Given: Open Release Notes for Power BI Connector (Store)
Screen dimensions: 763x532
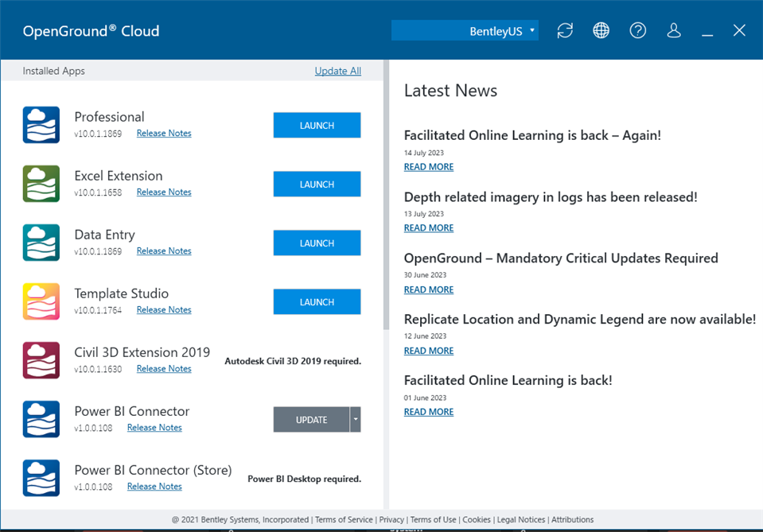Looking at the screenshot, I should [154, 487].
